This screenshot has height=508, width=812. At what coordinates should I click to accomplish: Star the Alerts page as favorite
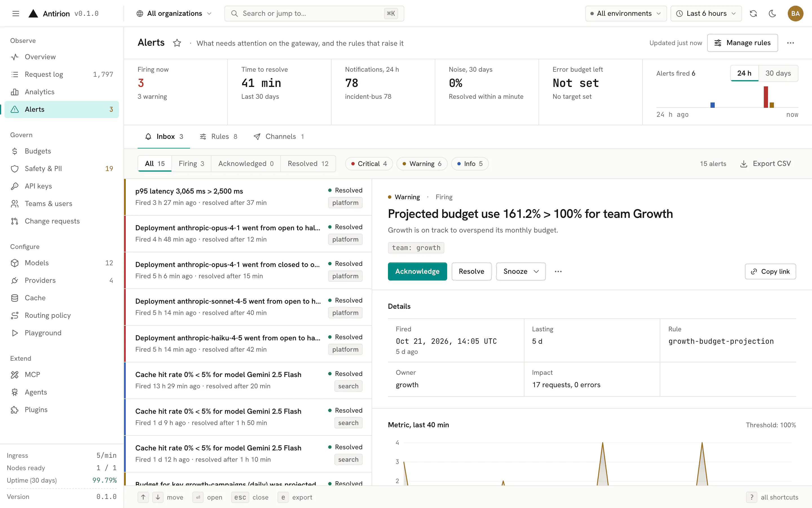tap(177, 43)
